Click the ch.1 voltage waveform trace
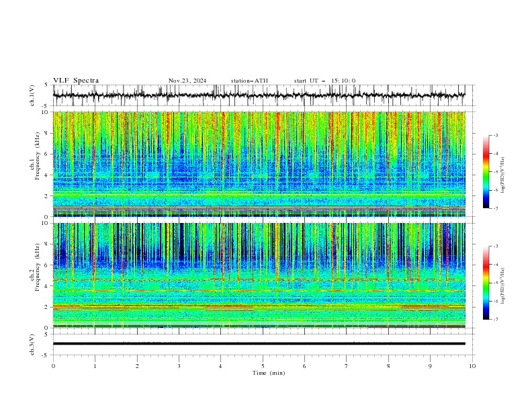Viewport: 532px width, 411px height. pos(259,95)
